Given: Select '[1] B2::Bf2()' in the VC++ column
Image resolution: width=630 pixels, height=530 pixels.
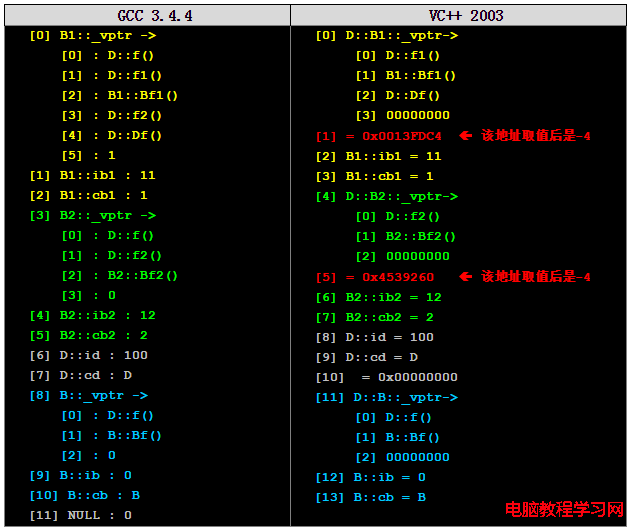Looking at the screenshot, I should tap(406, 236).
